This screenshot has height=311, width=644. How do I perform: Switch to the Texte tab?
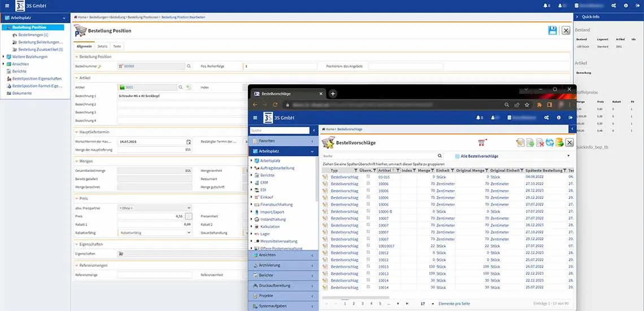click(117, 46)
